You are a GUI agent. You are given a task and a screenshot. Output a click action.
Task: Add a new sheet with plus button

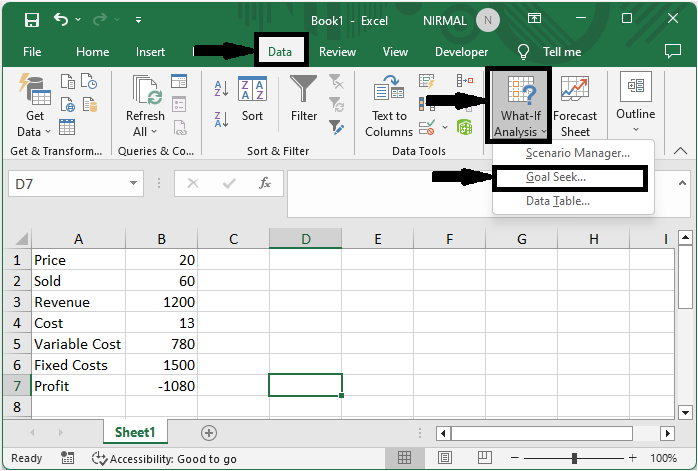coord(209,433)
